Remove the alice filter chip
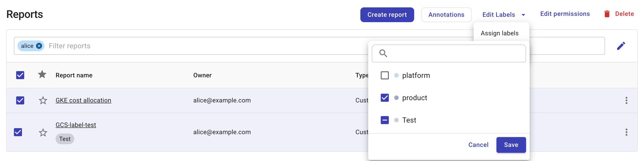 pos(39,46)
